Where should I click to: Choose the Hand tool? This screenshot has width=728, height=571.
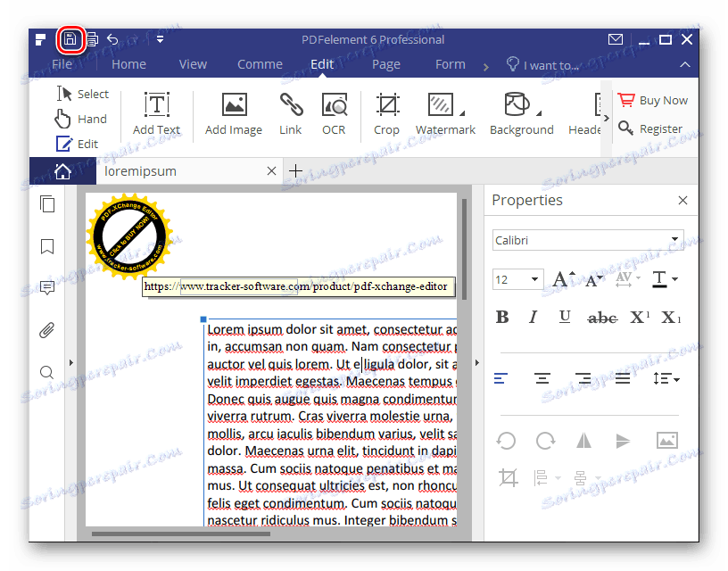81,119
